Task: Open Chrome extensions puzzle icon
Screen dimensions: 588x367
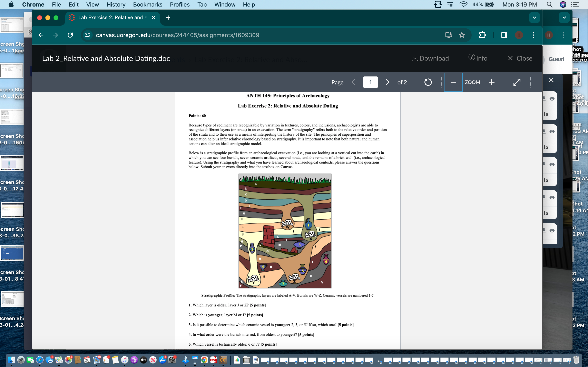Action: tap(482, 35)
